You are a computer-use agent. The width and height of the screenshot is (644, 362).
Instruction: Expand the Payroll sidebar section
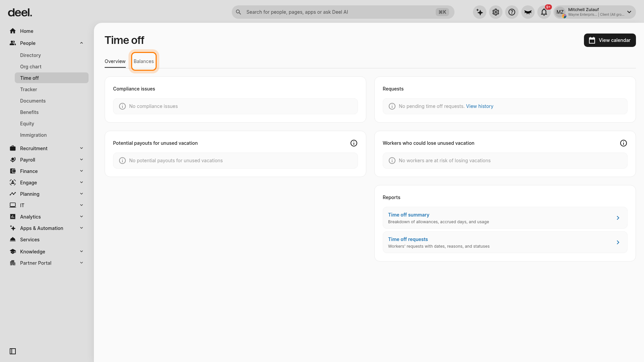tap(82, 160)
